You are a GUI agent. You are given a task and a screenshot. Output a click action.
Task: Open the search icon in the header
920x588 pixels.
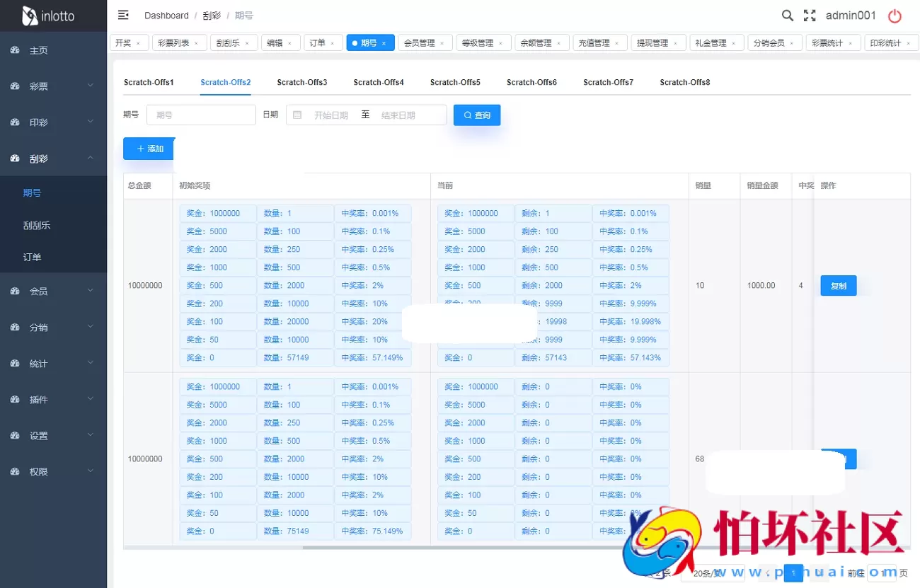(x=788, y=15)
